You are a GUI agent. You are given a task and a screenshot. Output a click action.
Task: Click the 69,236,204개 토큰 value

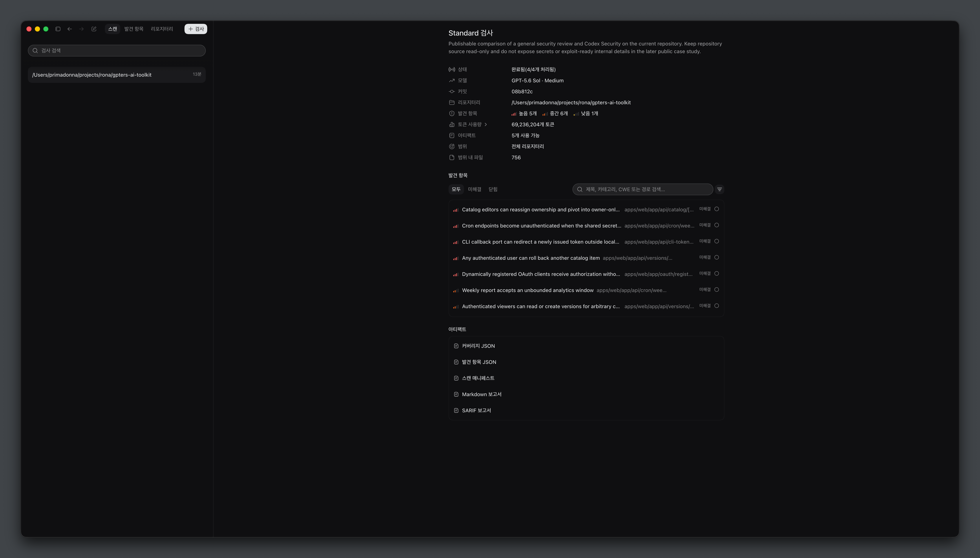click(x=533, y=124)
